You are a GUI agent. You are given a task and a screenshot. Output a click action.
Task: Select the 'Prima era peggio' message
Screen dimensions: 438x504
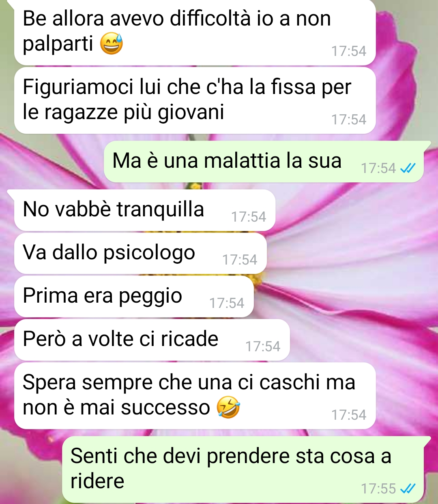[134, 297]
